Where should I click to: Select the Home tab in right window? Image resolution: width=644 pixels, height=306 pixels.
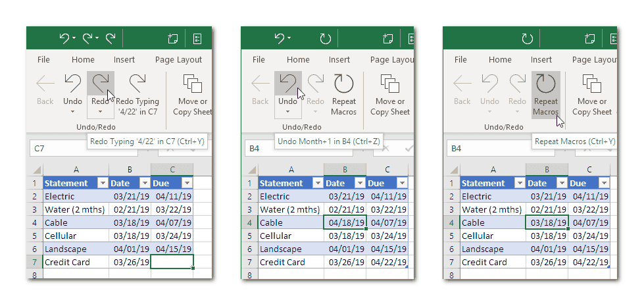pyautogui.click(x=500, y=60)
